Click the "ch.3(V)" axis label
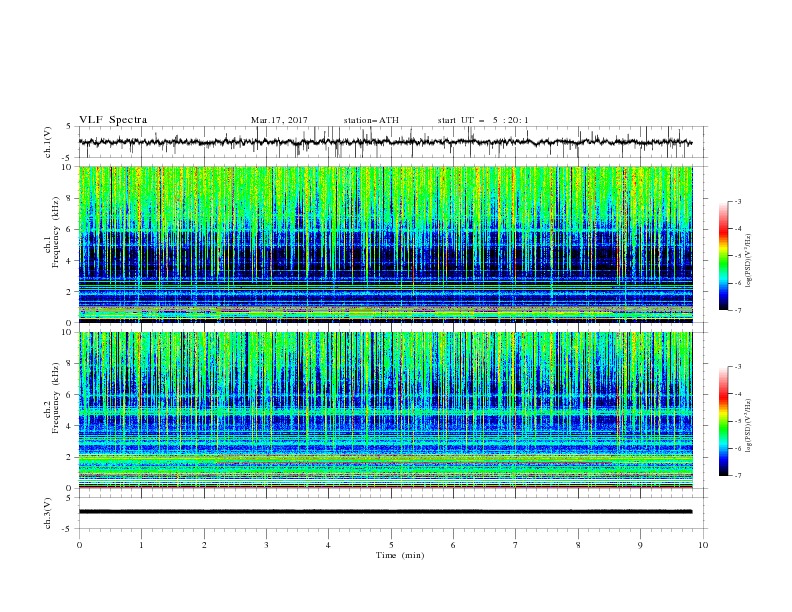 [x=48, y=514]
